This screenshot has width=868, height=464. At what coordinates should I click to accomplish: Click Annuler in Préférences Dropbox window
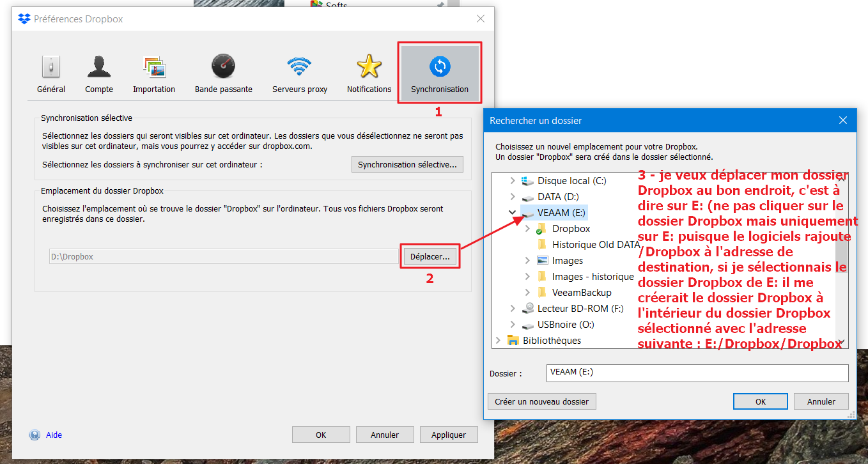point(385,435)
